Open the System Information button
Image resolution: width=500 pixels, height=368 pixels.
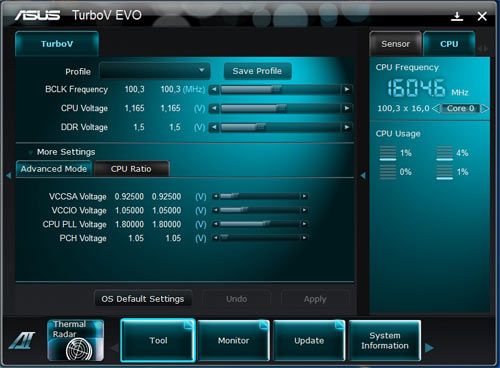385,340
